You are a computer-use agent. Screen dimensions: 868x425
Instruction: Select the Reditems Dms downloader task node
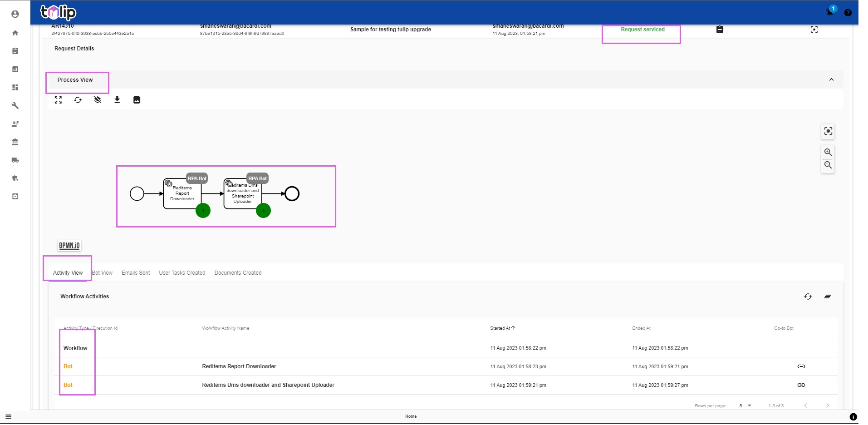243,193
